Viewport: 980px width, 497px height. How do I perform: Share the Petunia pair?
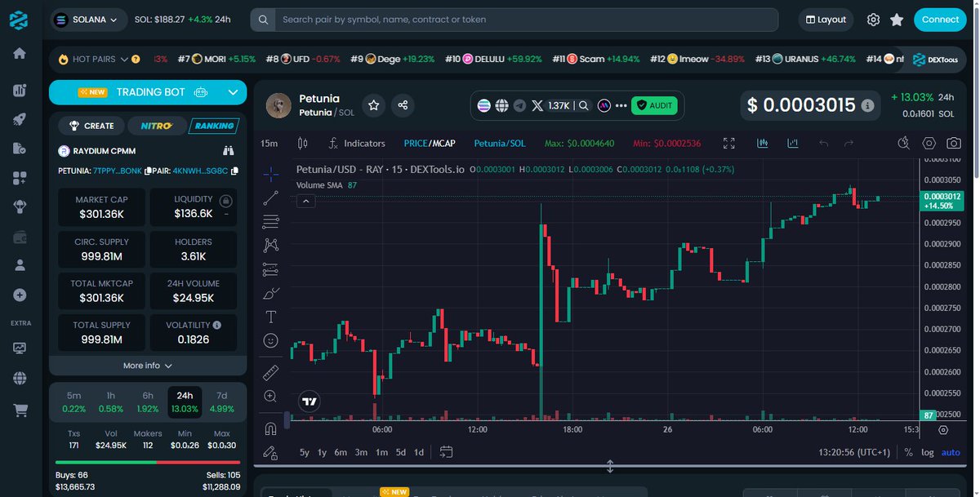403,105
